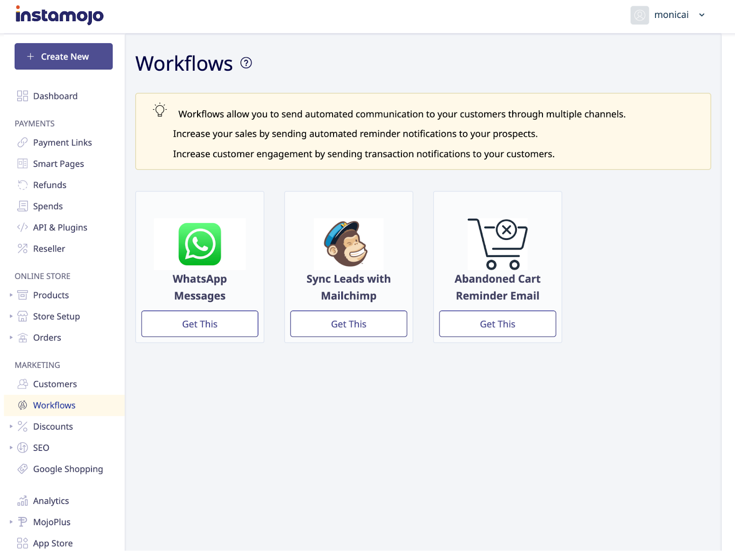Click the Create New button
Image resolution: width=735 pixels, height=560 pixels.
pos(63,57)
